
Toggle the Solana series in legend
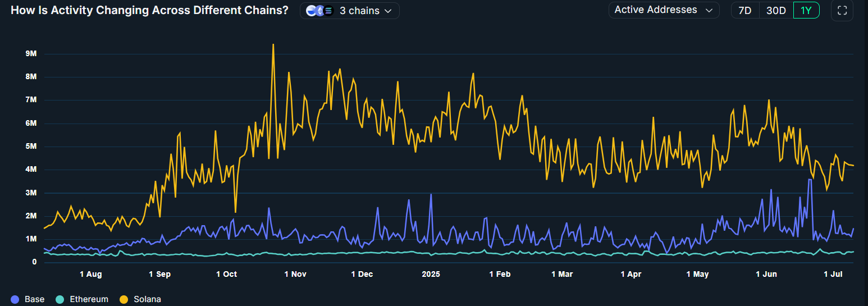coord(141,299)
